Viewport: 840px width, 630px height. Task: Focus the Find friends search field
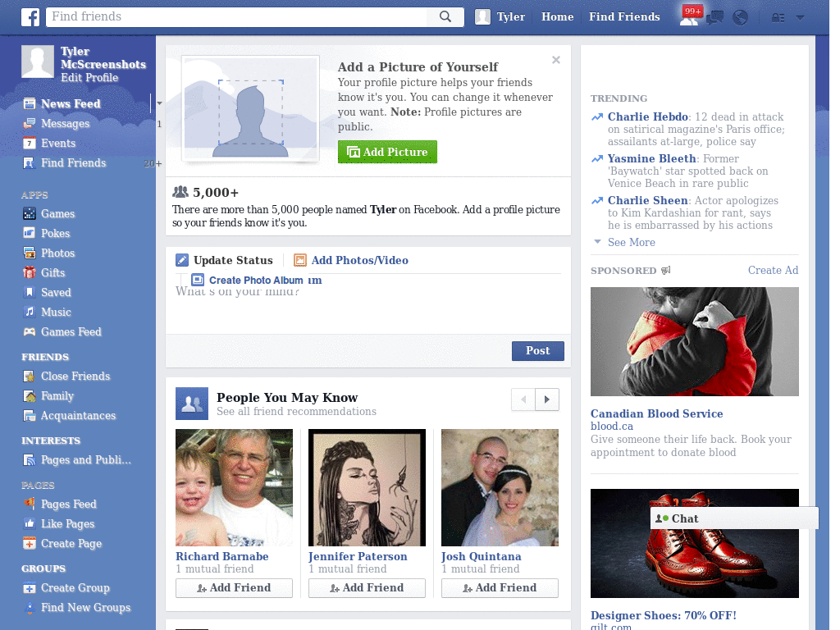point(237,16)
